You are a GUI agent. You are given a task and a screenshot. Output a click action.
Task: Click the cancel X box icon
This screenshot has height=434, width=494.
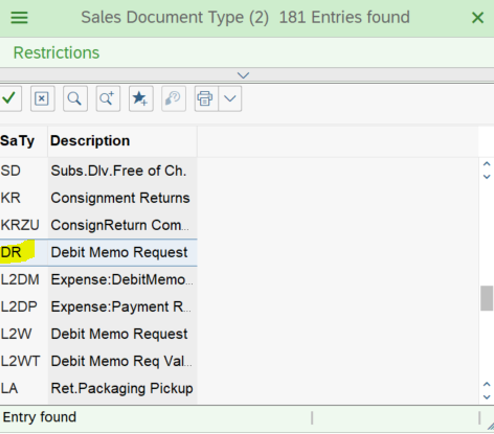click(42, 99)
